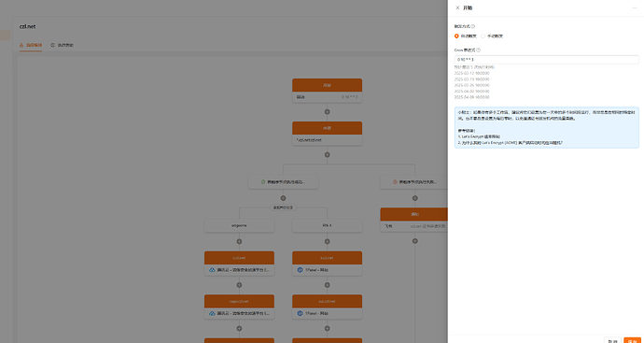Switch to the 流程编排 tab
This screenshot has height=343, width=644.
31,45
